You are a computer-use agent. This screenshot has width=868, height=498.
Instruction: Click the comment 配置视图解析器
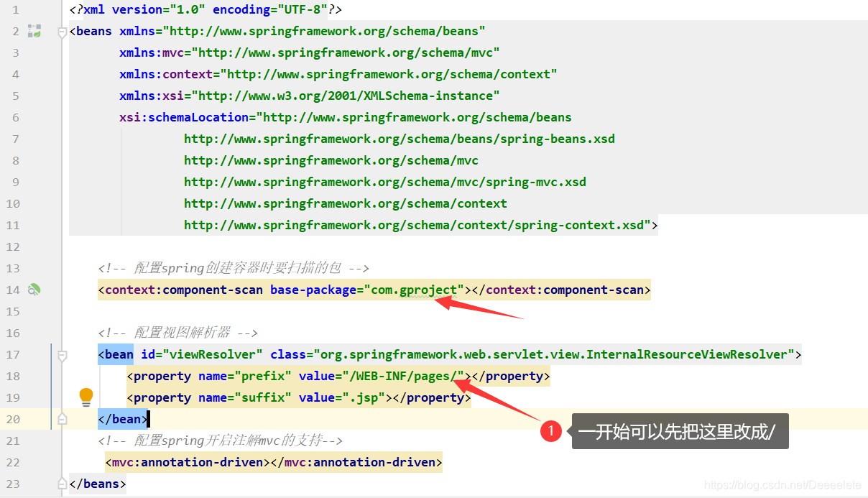pos(178,333)
